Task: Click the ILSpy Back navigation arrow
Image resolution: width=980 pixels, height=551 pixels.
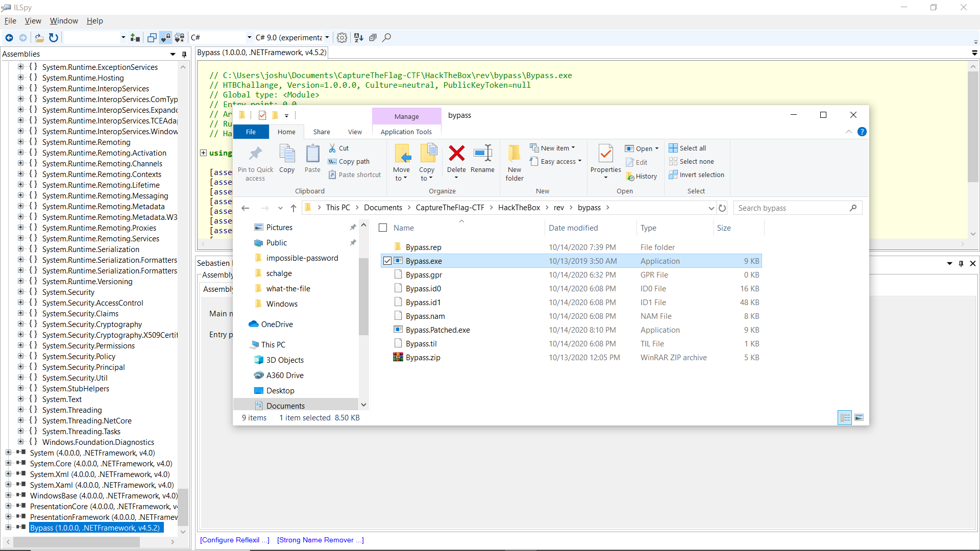Action: 9,38
